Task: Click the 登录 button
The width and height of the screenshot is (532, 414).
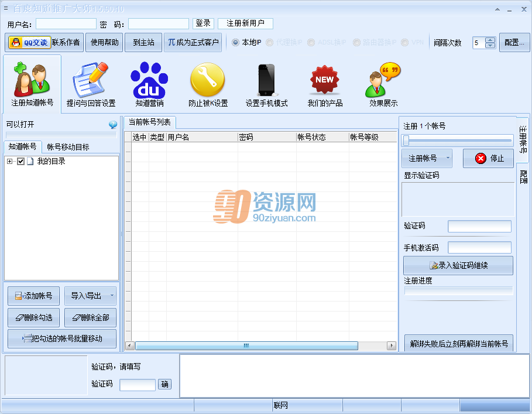Action: 203,23
